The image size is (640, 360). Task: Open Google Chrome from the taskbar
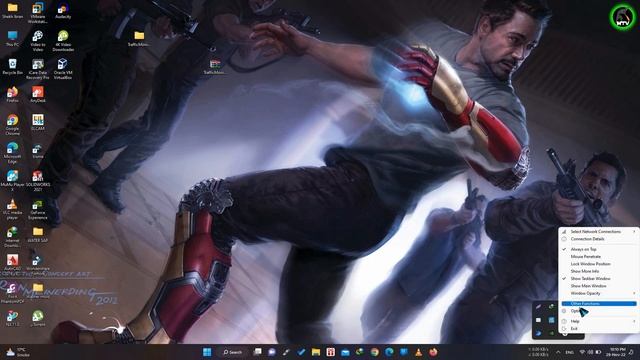[374, 352]
